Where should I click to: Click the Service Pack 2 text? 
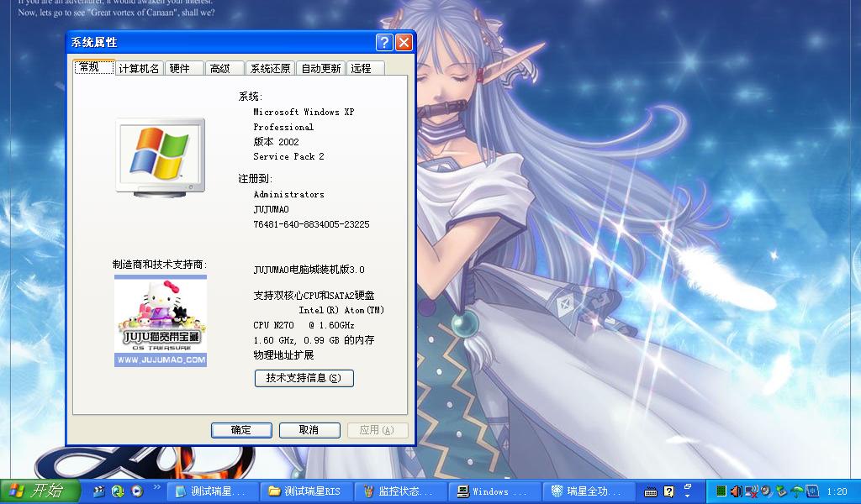(289, 156)
